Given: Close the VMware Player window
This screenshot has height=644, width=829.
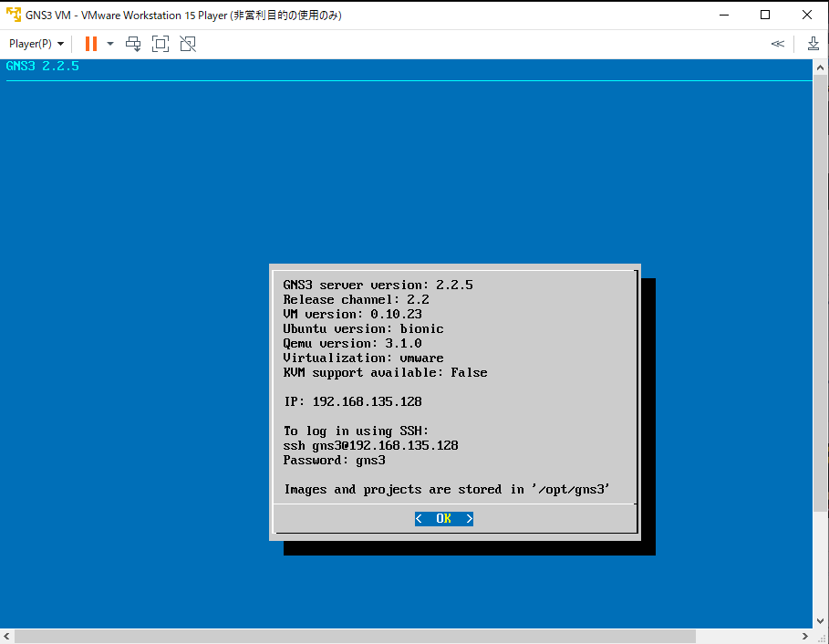Looking at the screenshot, I should [807, 15].
